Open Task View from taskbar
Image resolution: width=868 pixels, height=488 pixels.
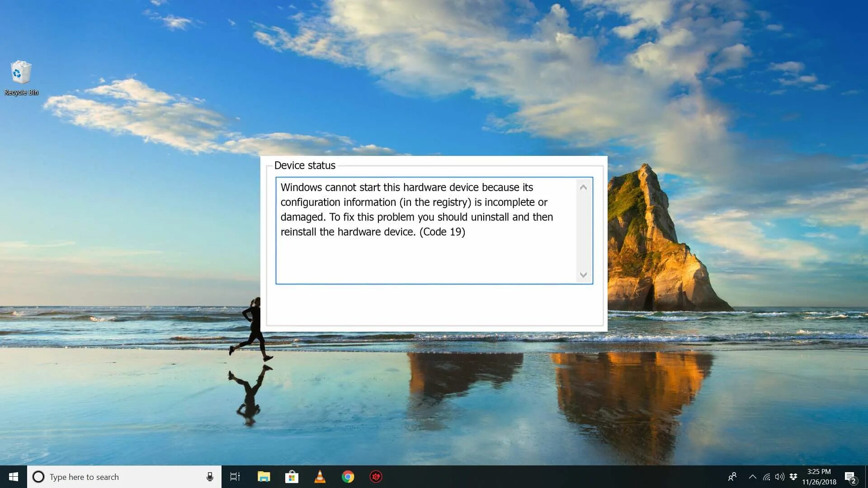point(235,477)
